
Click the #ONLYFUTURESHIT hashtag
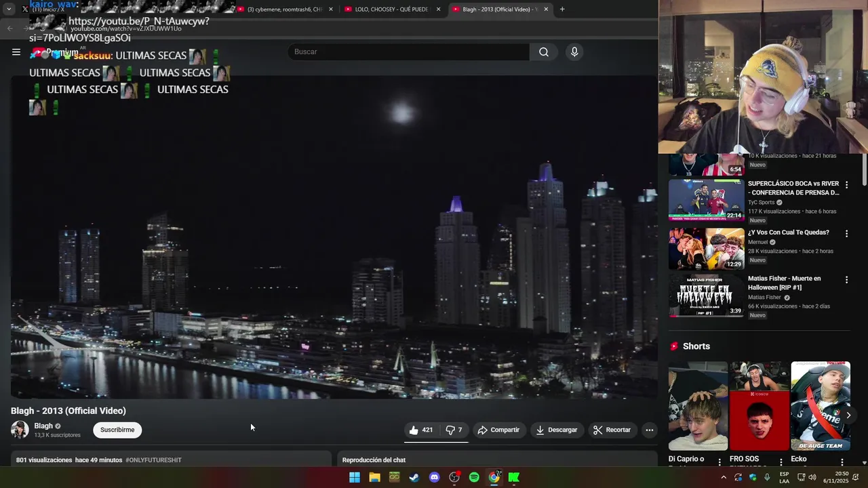[x=153, y=460]
